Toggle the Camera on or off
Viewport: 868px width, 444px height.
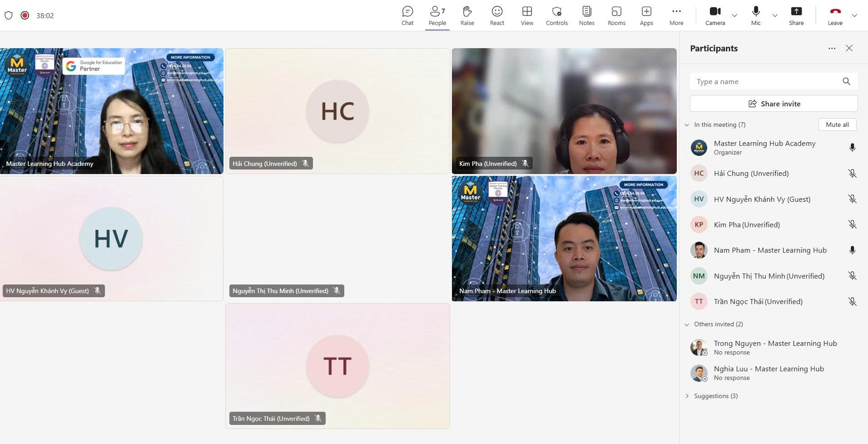click(715, 15)
